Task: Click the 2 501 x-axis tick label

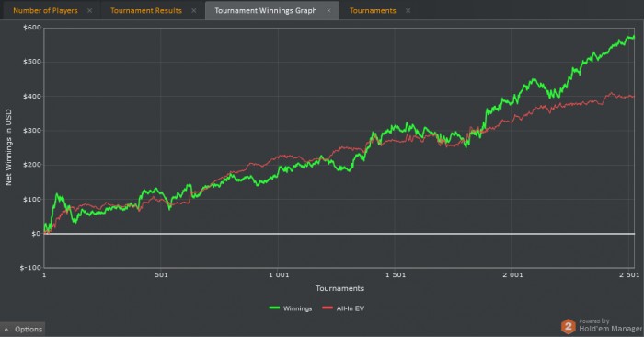Action: click(629, 275)
